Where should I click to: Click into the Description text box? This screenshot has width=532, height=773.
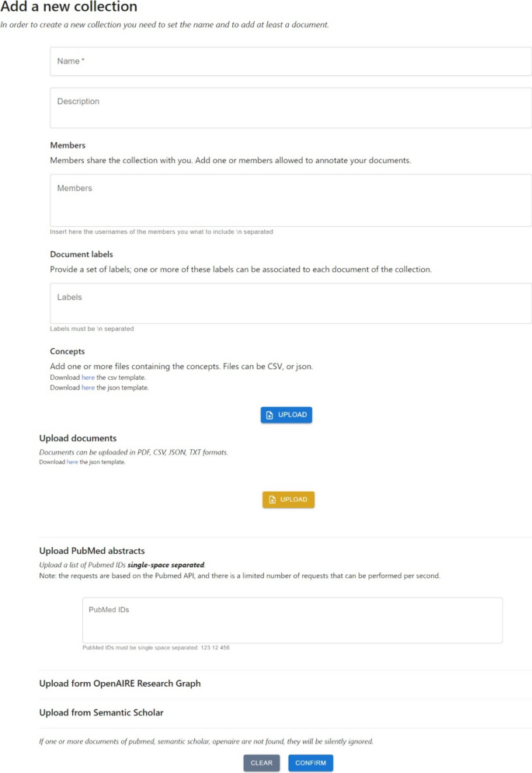(x=290, y=108)
